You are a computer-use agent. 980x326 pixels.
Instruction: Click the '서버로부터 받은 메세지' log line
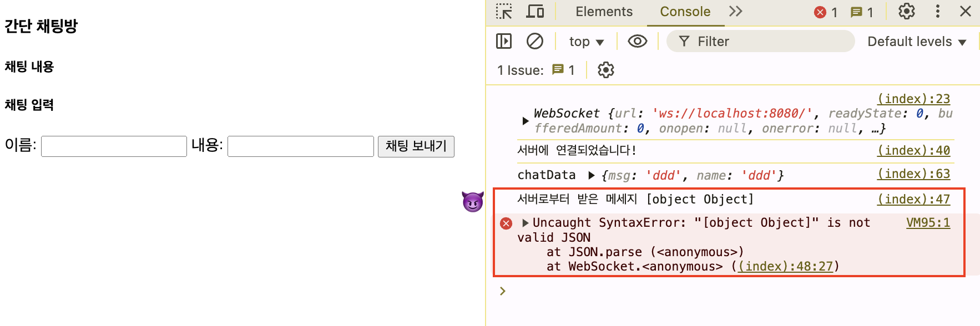click(635, 199)
